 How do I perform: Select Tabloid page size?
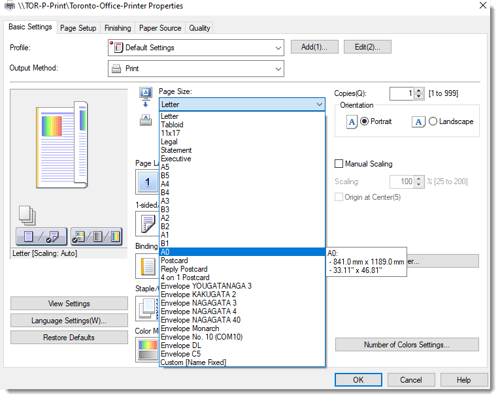coord(242,125)
